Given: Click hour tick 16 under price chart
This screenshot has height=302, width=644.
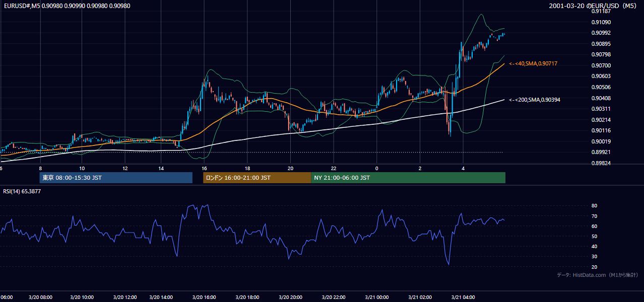Looking at the screenshot, I should click(x=204, y=168).
